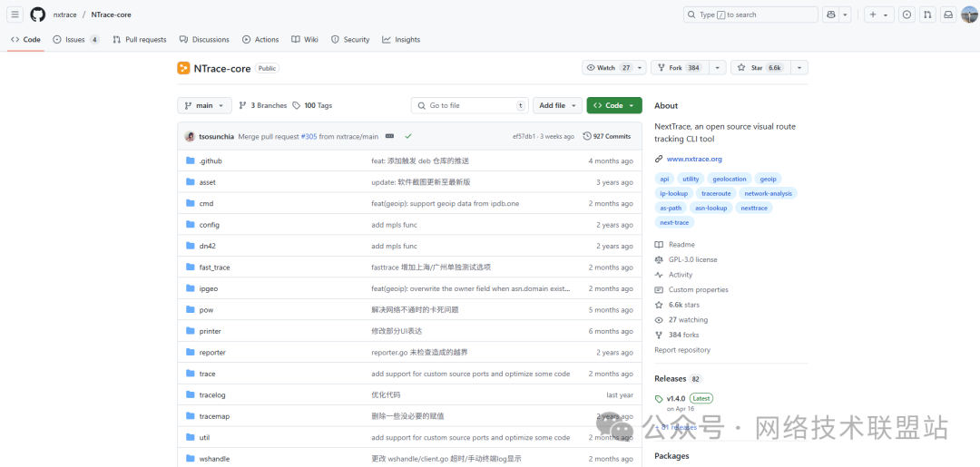Click the traceroute topic tag
The width and height of the screenshot is (980, 467).
[x=716, y=193]
